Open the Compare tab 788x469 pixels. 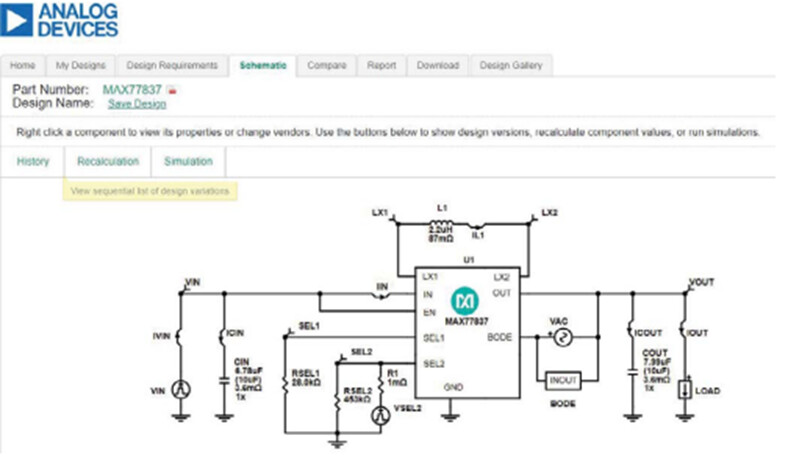pos(327,65)
